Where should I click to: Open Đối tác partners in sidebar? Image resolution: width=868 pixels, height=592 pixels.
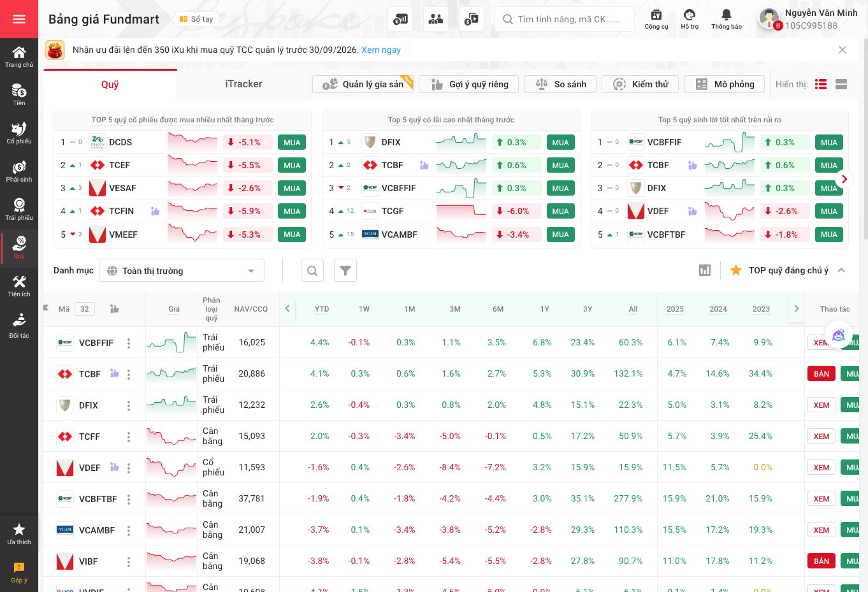(x=19, y=326)
